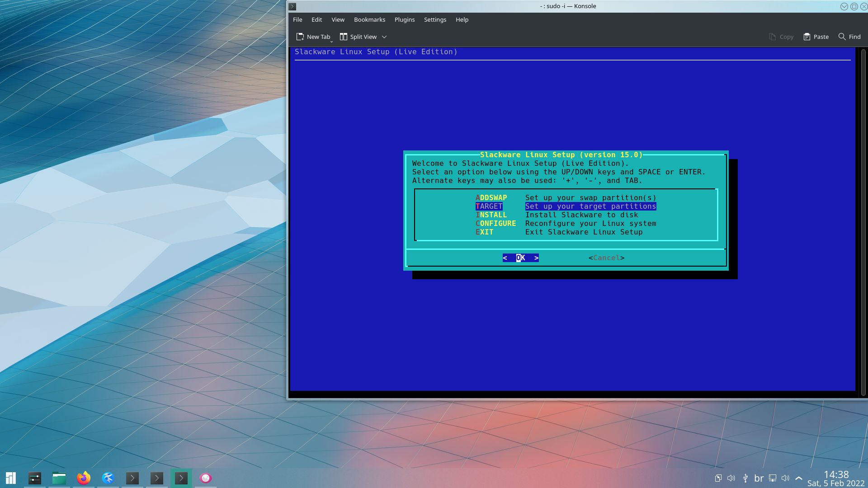868x488 pixels.
Task: Open Find search in Konsole
Action: click(849, 37)
